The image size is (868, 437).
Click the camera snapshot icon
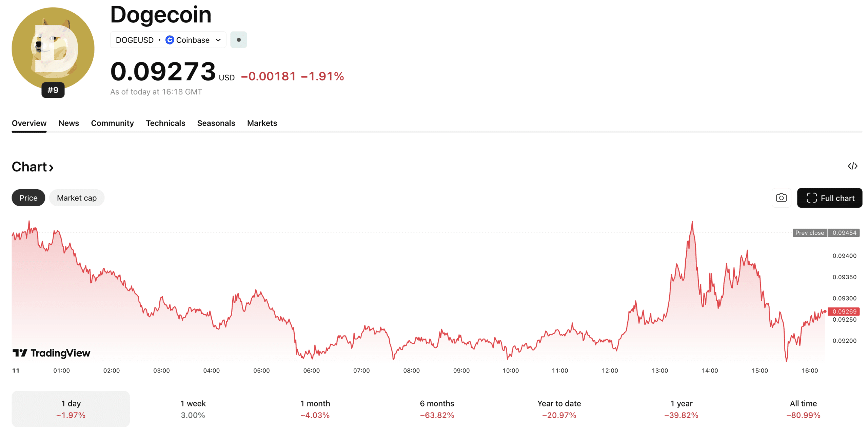[x=781, y=198]
